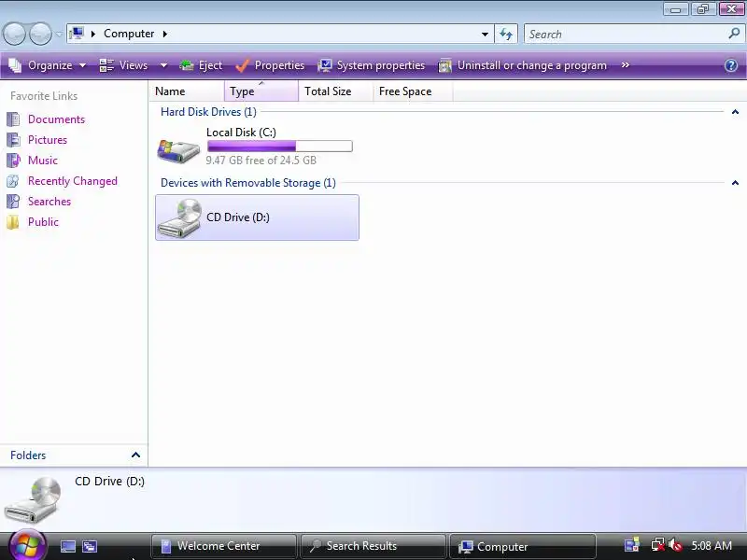Screen dimensions: 747x560
Task: Click the Local Disk (C:) label
Action: click(241, 133)
